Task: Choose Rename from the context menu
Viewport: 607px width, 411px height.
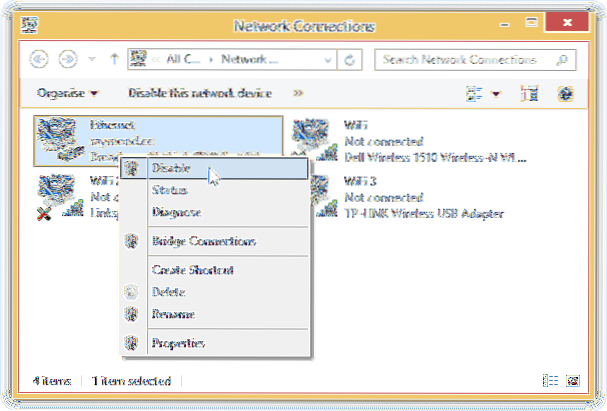Action: [x=214, y=314]
